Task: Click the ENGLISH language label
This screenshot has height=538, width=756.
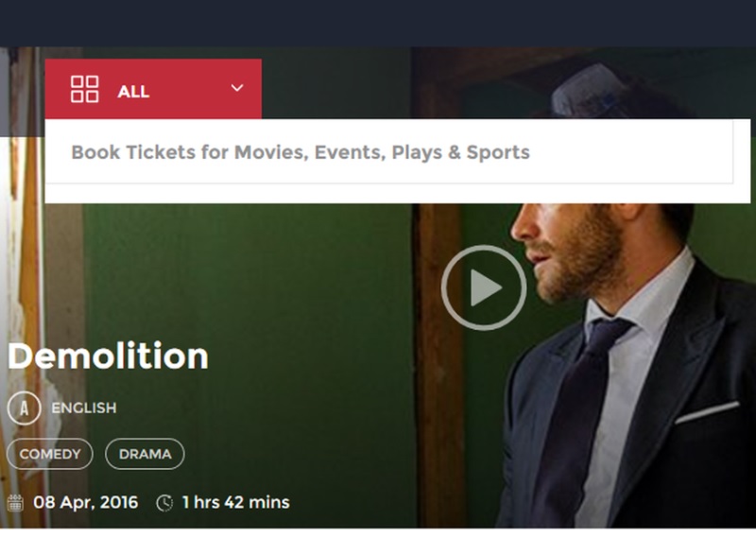Action: click(x=84, y=408)
